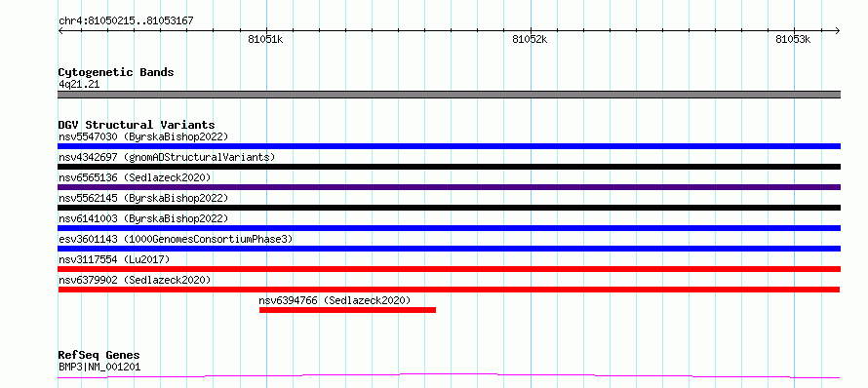Click the blue nsv5547030 variant bar

(449, 146)
